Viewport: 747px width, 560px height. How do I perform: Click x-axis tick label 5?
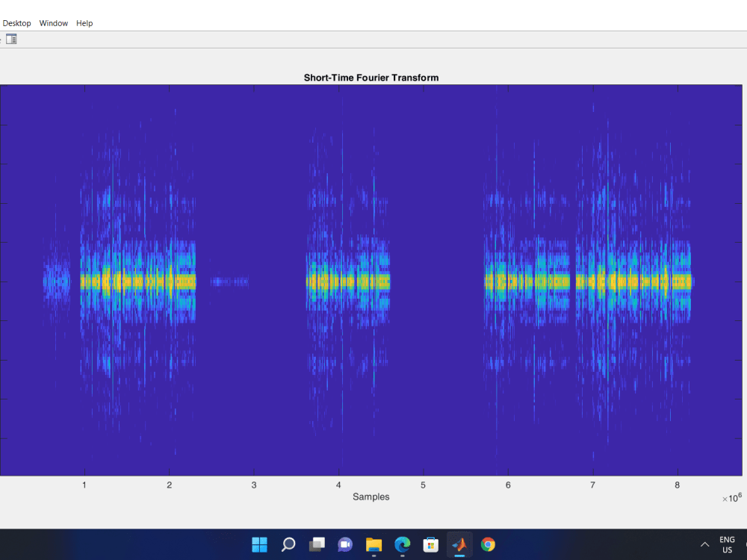pos(423,485)
